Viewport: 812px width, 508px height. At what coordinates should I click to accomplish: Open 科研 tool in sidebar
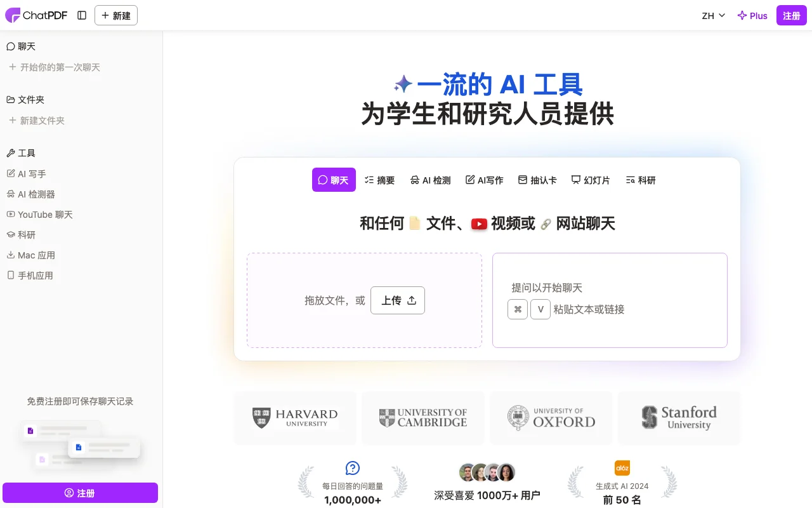coord(22,235)
